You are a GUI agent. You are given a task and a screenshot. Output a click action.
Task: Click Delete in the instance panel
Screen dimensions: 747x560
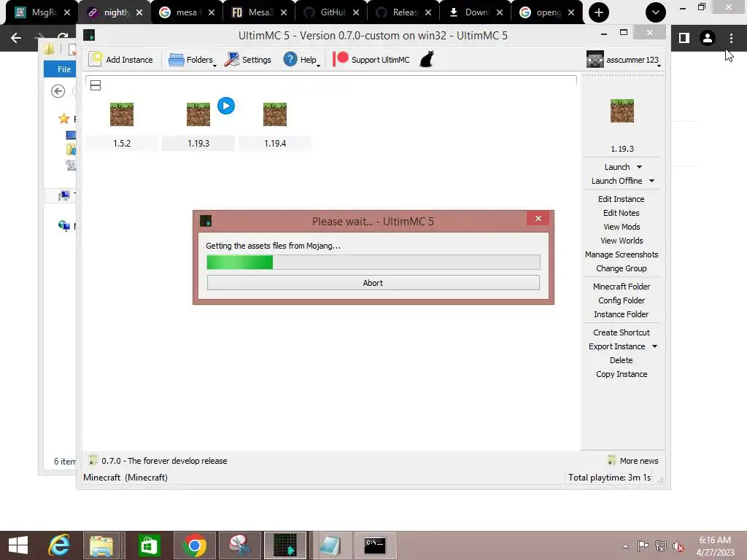[622, 360]
